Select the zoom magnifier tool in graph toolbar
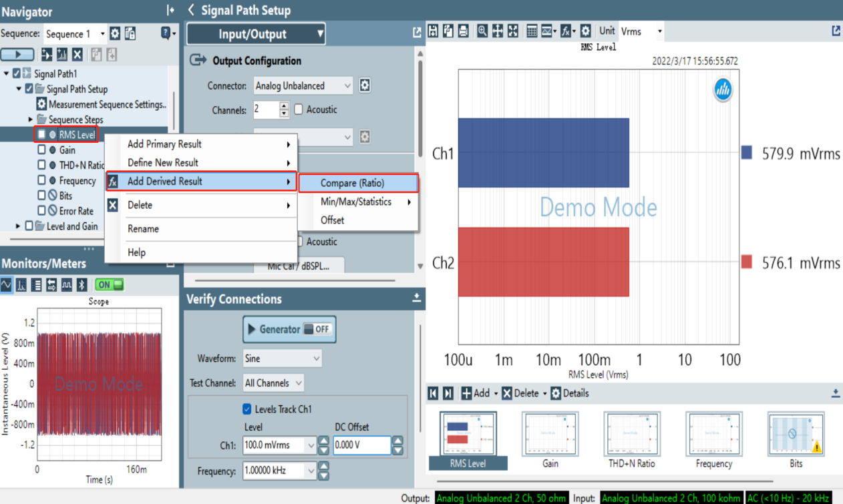 (482, 31)
